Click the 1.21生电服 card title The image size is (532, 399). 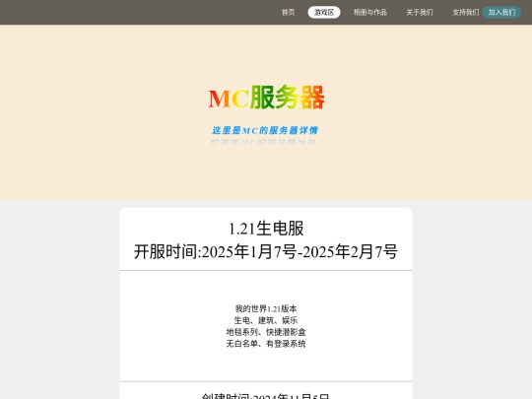(266, 229)
